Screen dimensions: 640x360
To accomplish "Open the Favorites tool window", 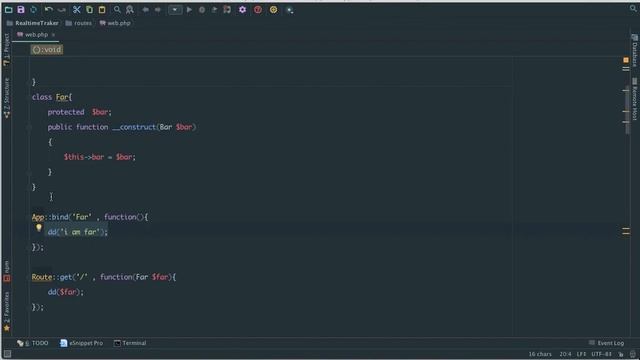I will point(6,311).
